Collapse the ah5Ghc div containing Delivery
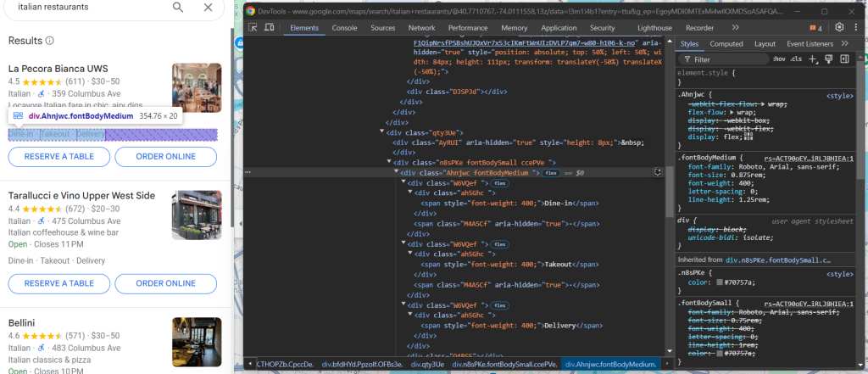 [410, 315]
